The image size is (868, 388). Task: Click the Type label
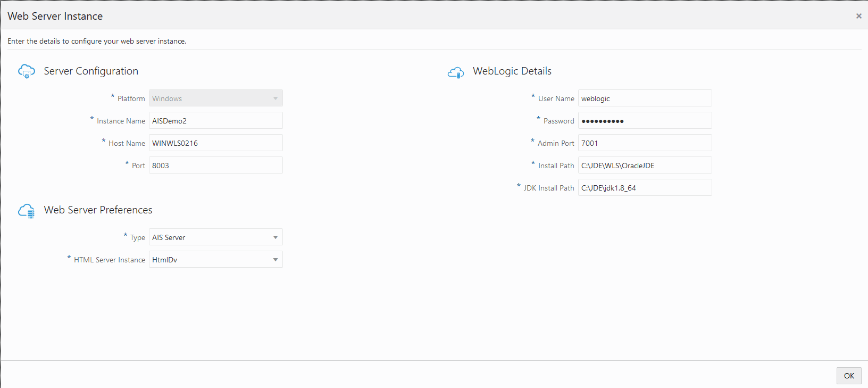pyautogui.click(x=138, y=237)
